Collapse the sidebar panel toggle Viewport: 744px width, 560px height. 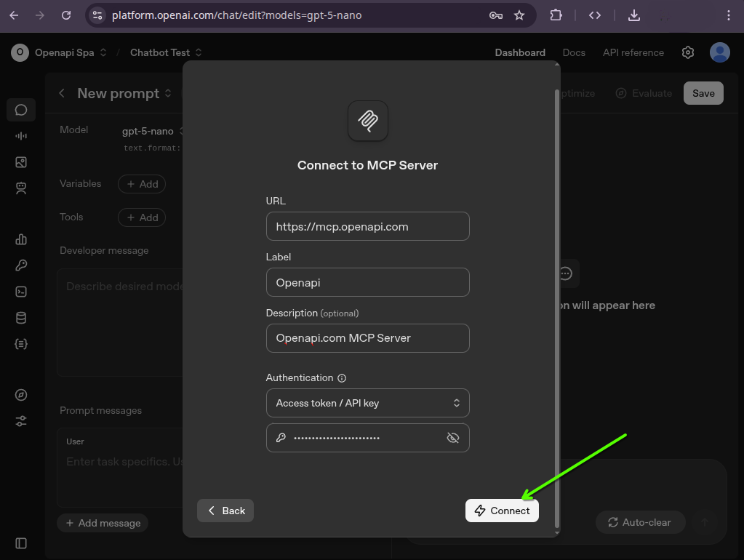[21, 543]
